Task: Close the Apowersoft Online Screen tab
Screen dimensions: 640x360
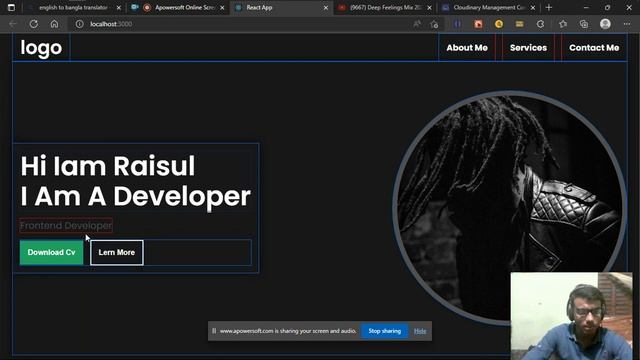Action: click(222, 8)
